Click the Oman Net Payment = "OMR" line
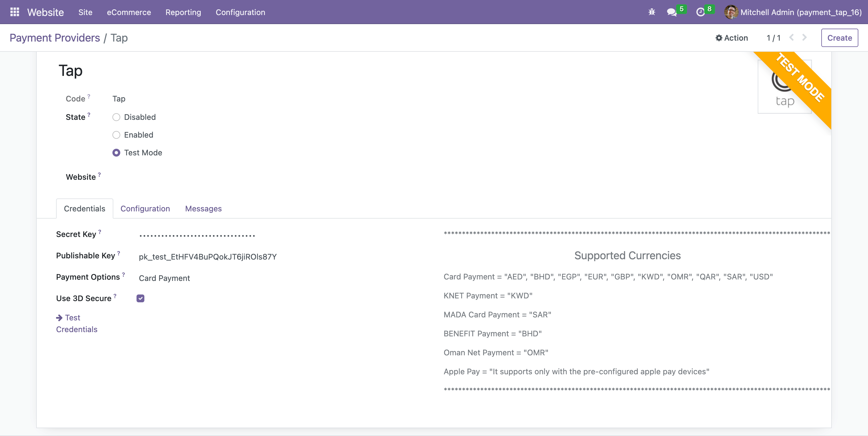Image resolution: width=868 pixels, height=436 pixels. (x=496, y=353)
